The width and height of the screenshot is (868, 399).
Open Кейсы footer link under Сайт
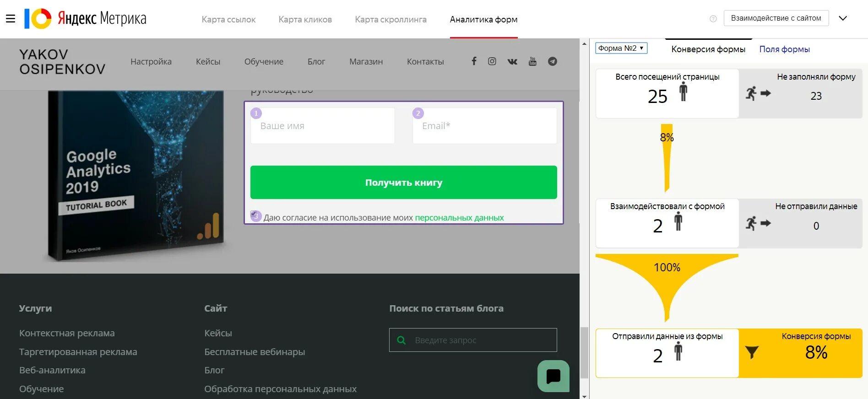(218, 333)
